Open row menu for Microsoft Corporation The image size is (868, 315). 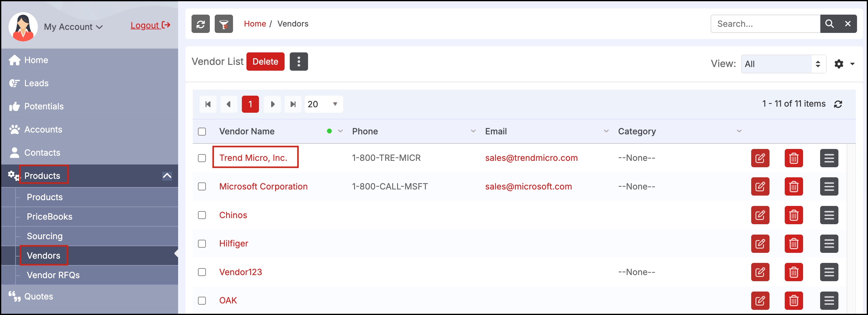829,186
